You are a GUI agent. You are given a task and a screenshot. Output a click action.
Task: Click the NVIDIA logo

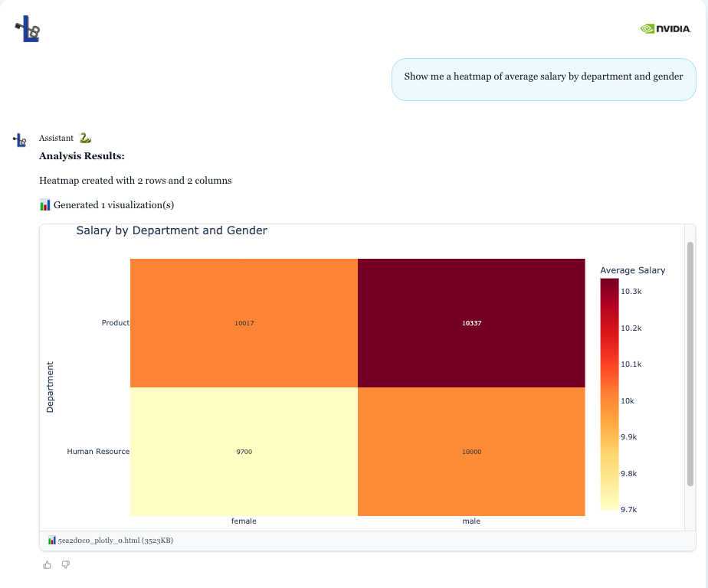point(666,29)
